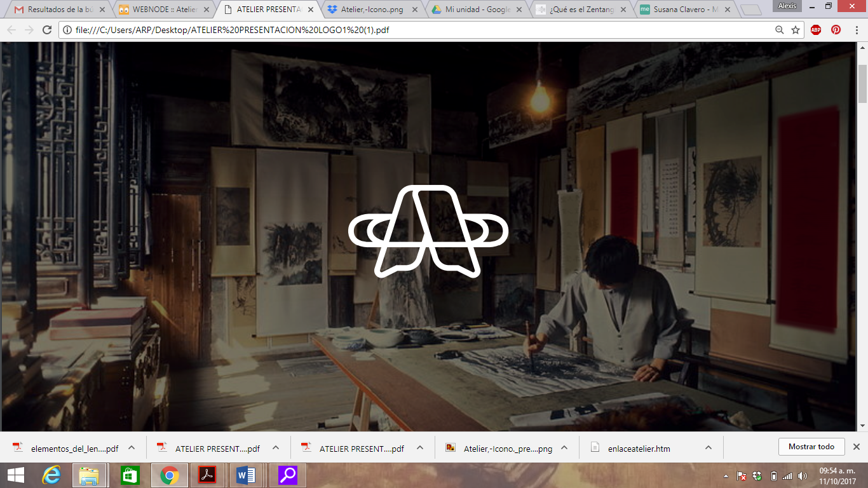Click the Alexis profile button
Viewport: 868px width, 488px height.
pos(787,6)
